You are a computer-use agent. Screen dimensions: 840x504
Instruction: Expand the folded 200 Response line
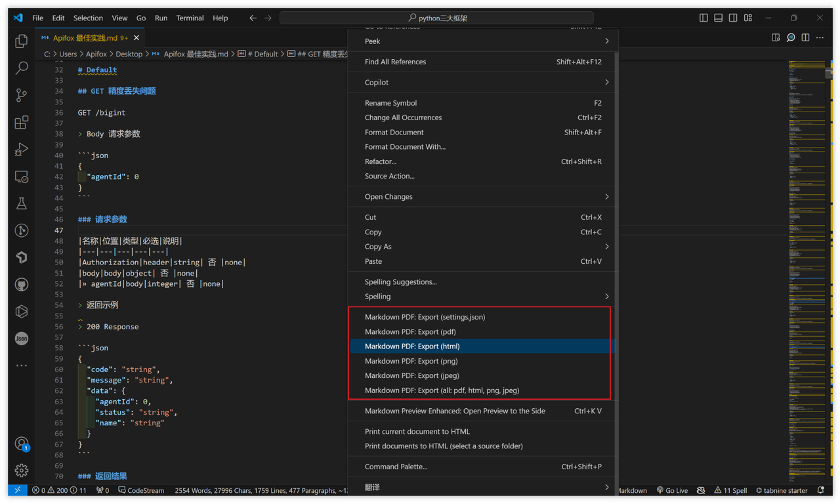click(80, 326)
